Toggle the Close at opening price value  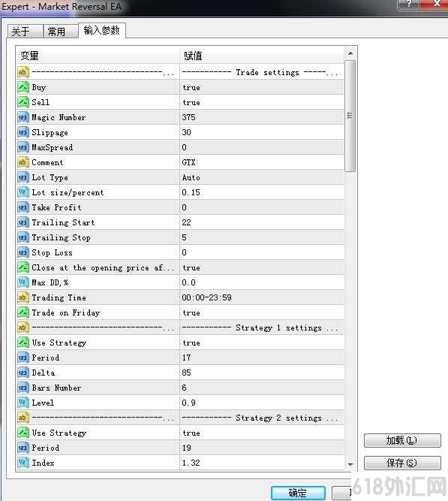tap(262, 267)
